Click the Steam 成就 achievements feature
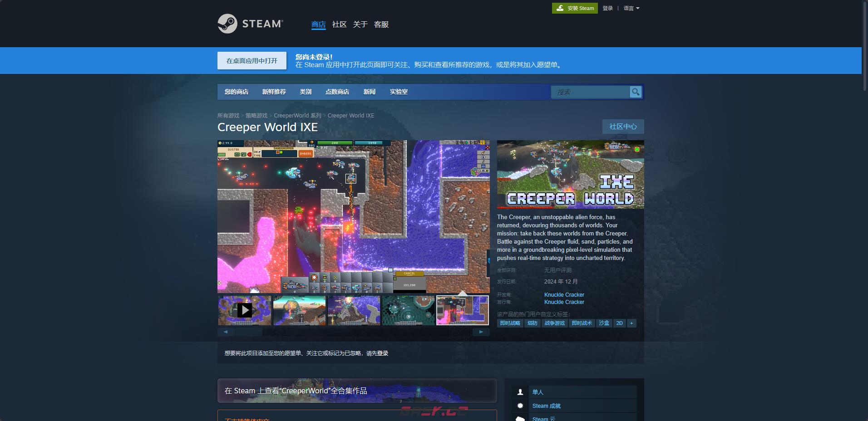 point(574,406)
